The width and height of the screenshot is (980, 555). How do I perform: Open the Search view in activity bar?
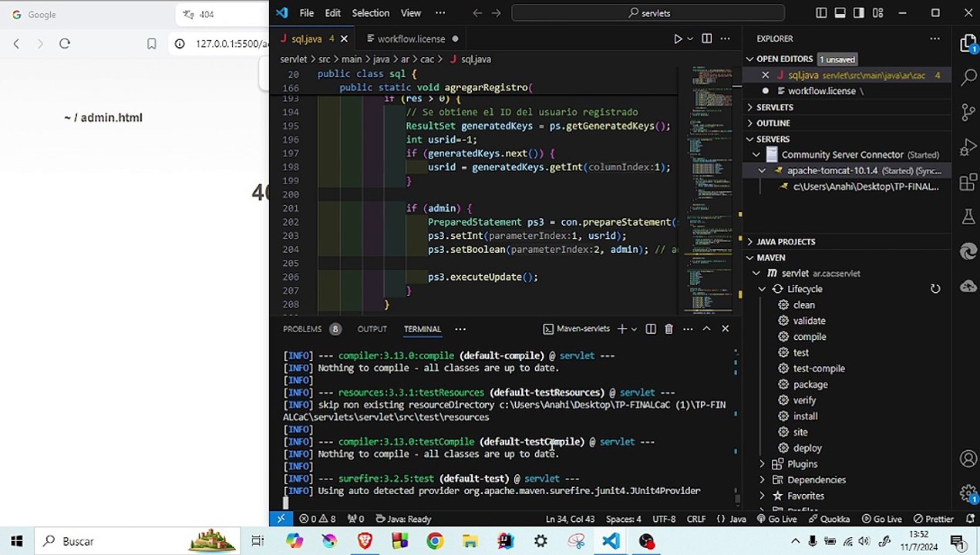968,78
